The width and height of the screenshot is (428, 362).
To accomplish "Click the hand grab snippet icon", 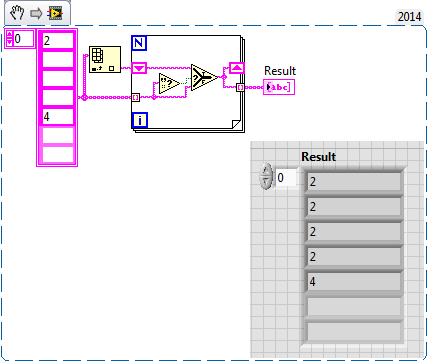I will point(17,13).
